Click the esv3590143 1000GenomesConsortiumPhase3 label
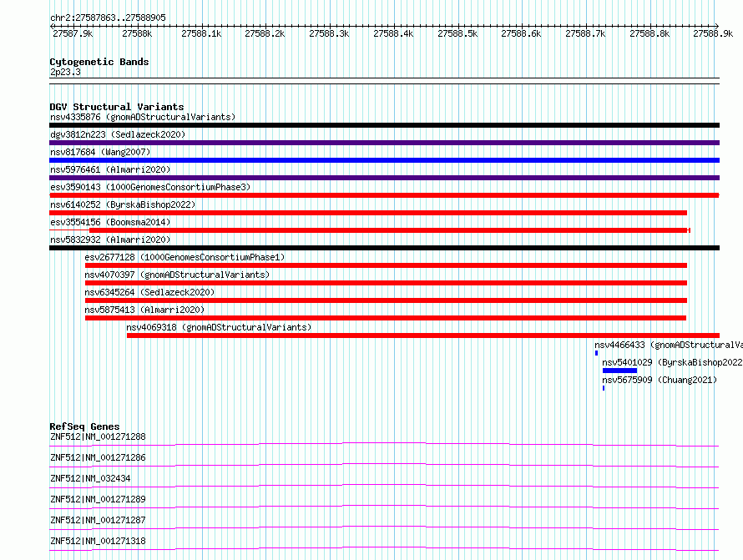Image resolution: width=743 pixels, height=560 pixels. 150,187
